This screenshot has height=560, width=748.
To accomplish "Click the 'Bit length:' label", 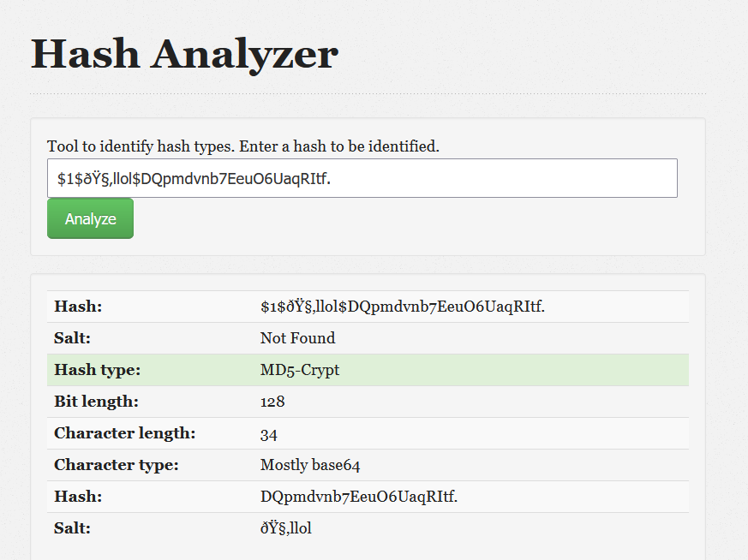I will click(96, 402).
